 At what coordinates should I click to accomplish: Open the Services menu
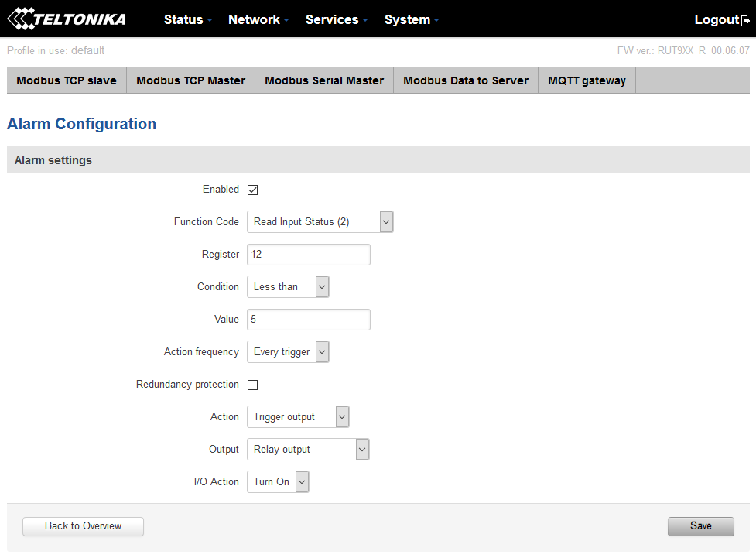coord(337,20)
